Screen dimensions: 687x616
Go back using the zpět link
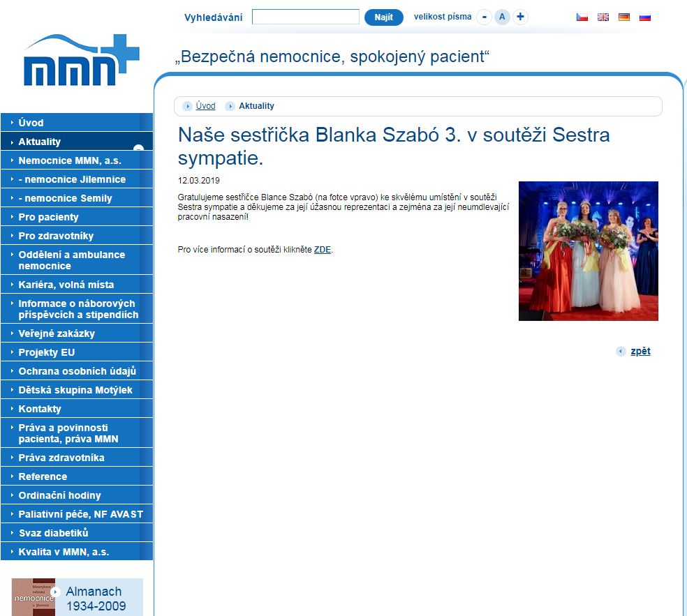(x=640, y=352)
